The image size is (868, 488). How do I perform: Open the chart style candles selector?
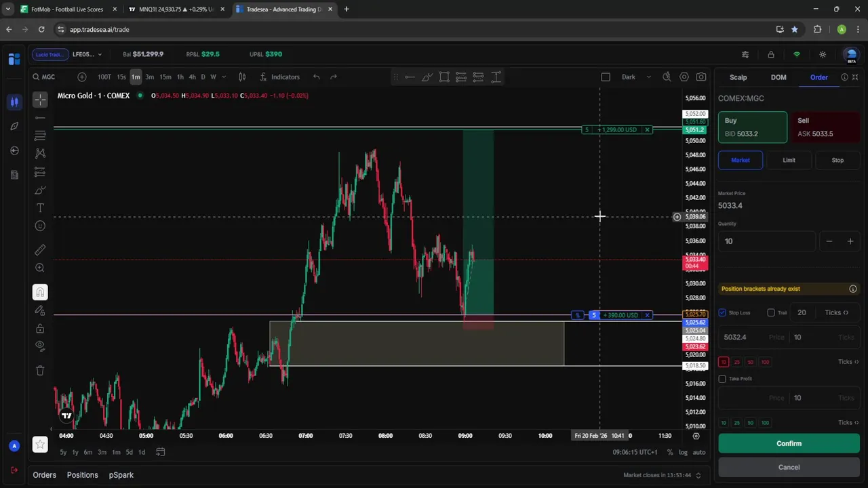point(242,77)
